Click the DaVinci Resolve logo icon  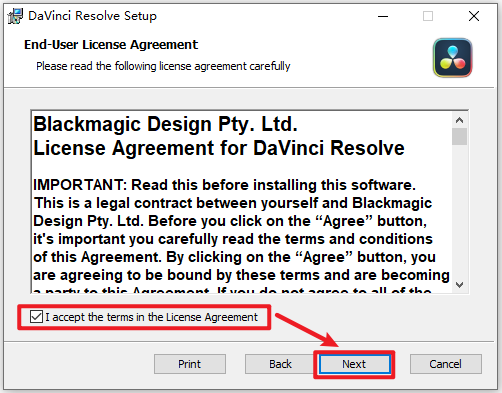click(x=452, y=58)
